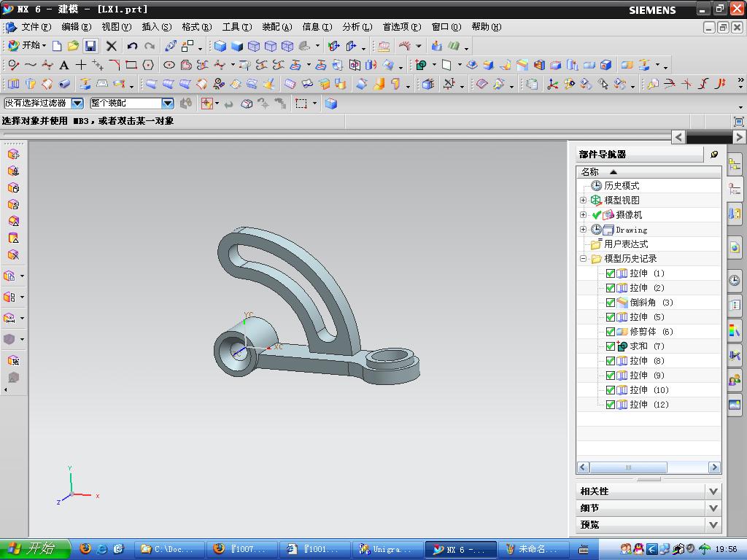Click the navigator horizontal scrollbar

coord(627,467)
